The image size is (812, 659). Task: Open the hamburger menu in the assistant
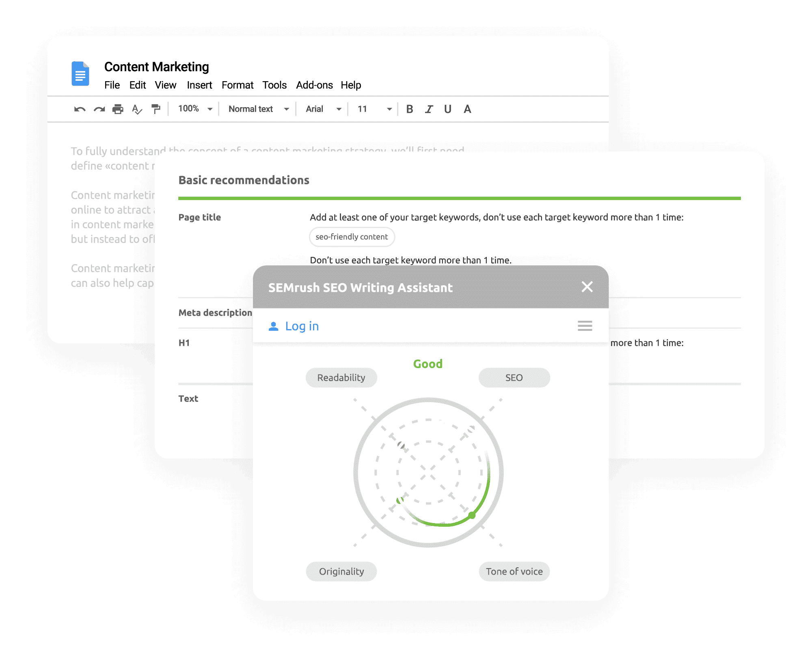click(x=585, y=326)
